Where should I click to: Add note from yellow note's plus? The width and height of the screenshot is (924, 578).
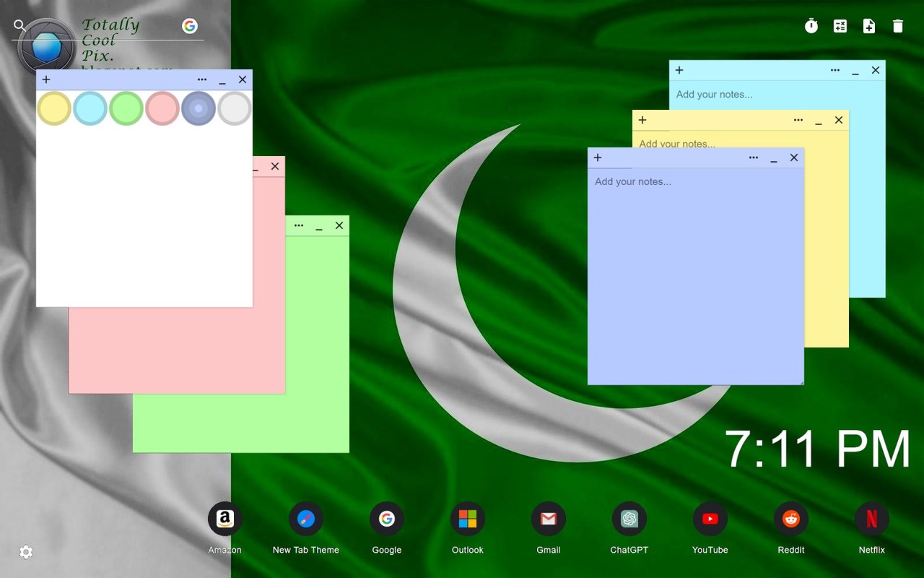tap(642, 120)
